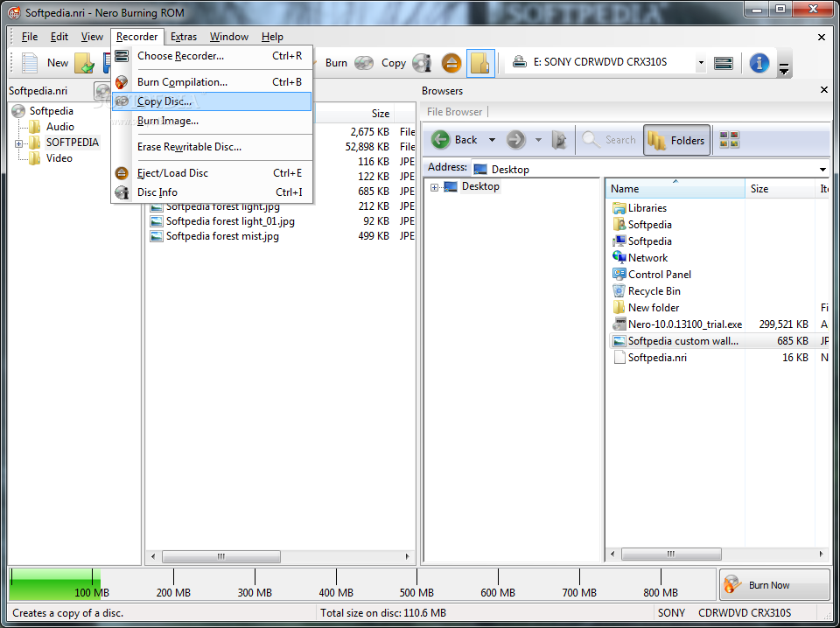840x628 pixels.
Task: Click the Recycle Bin icon
Action: [x=619, y=290]
